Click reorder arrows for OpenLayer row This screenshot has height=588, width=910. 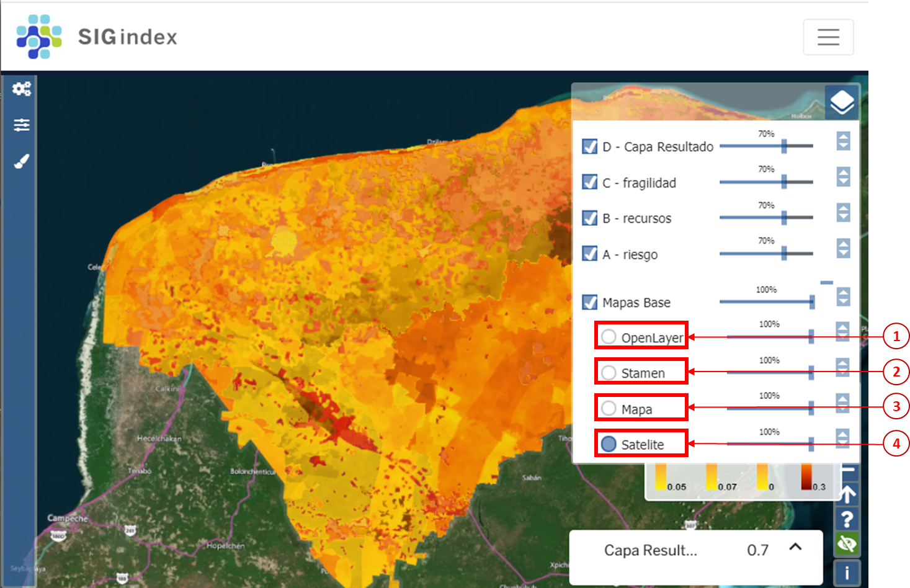[842, 332]
